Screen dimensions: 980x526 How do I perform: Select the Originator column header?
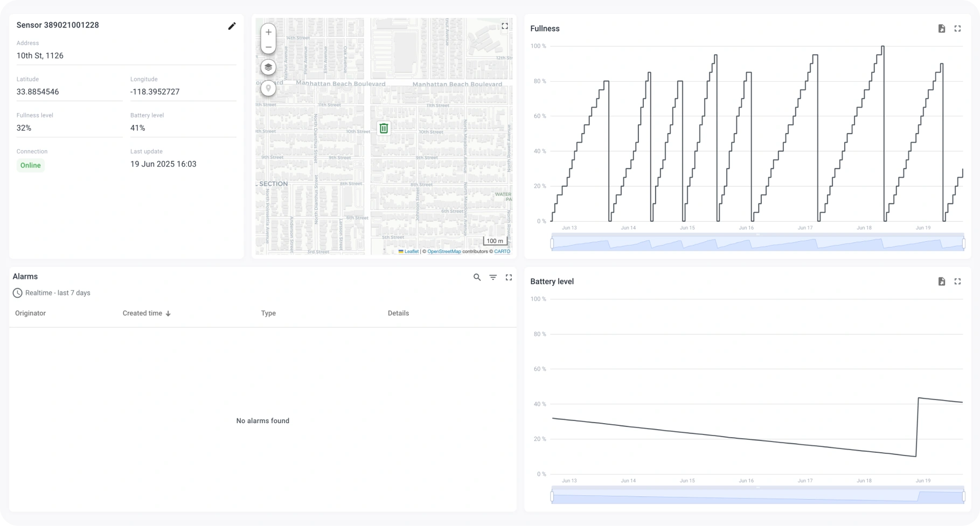(x=30, y=313)
